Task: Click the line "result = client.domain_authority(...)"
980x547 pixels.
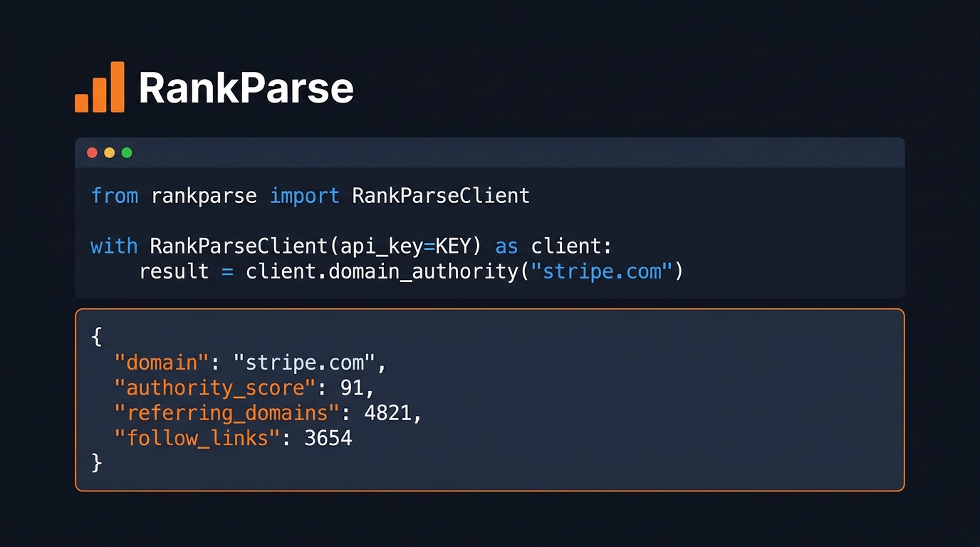Action: [411, 271]
